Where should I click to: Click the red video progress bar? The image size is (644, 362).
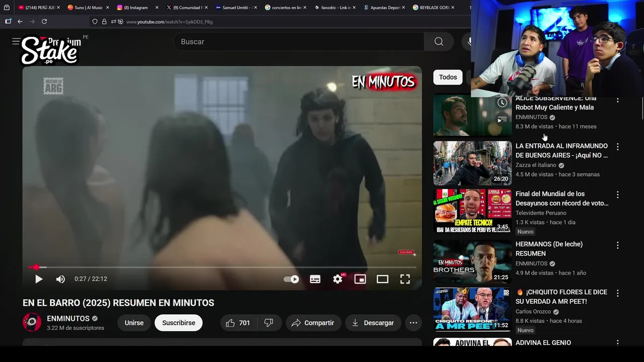(x=222, y=267)
